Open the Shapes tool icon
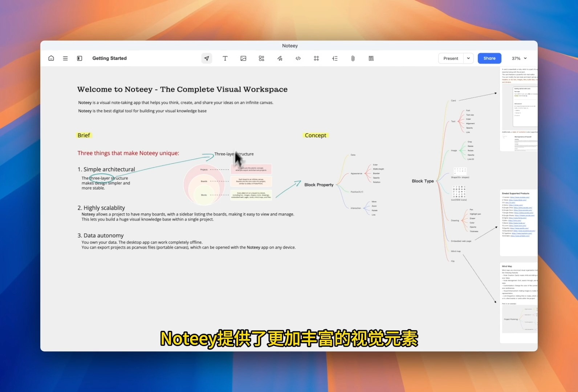 [261, 58]
